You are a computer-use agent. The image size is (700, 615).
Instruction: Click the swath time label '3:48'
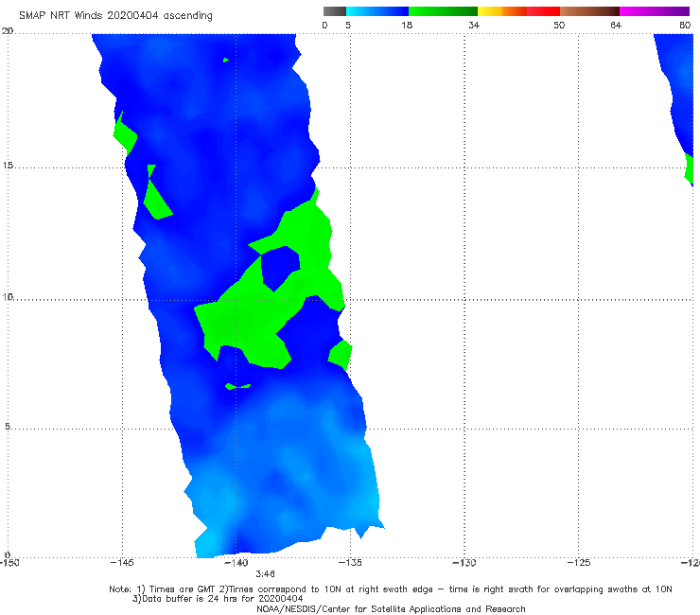(x=265, y=574)
